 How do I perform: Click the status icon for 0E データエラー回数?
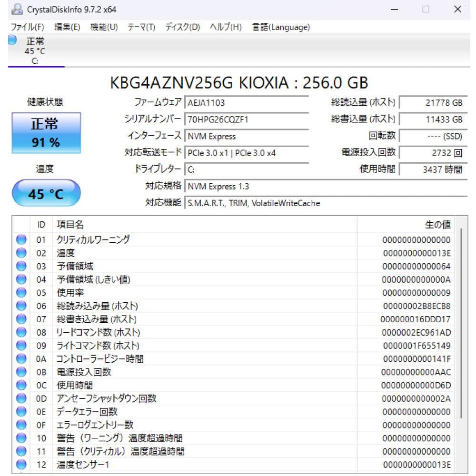21,411
